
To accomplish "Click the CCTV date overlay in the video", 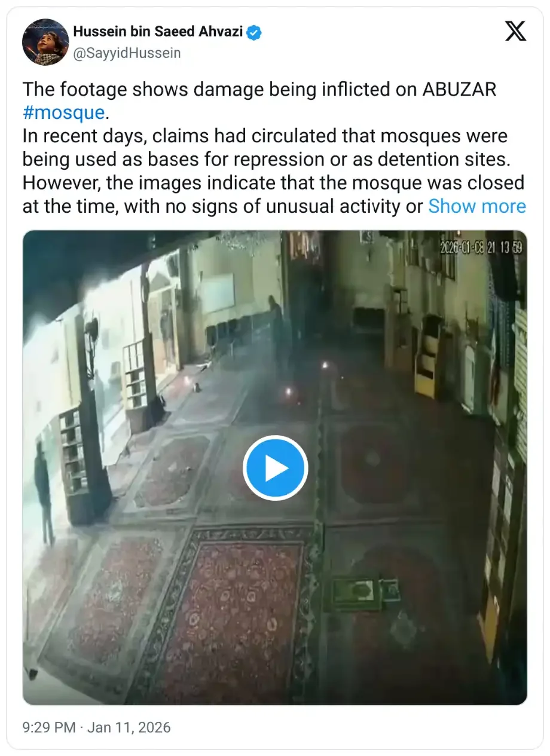I will click(481, 248).
